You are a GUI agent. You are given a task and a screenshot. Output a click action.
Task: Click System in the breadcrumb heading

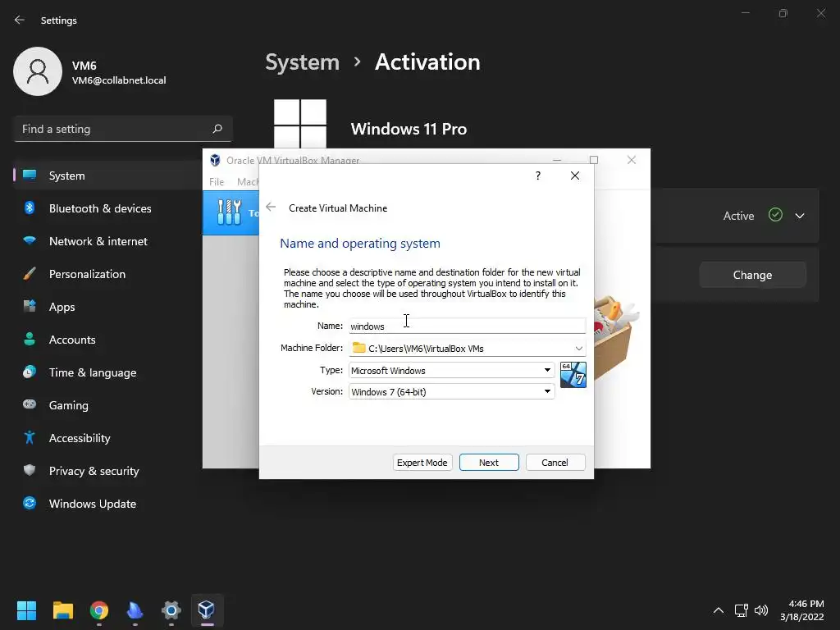tap(302, 62)
